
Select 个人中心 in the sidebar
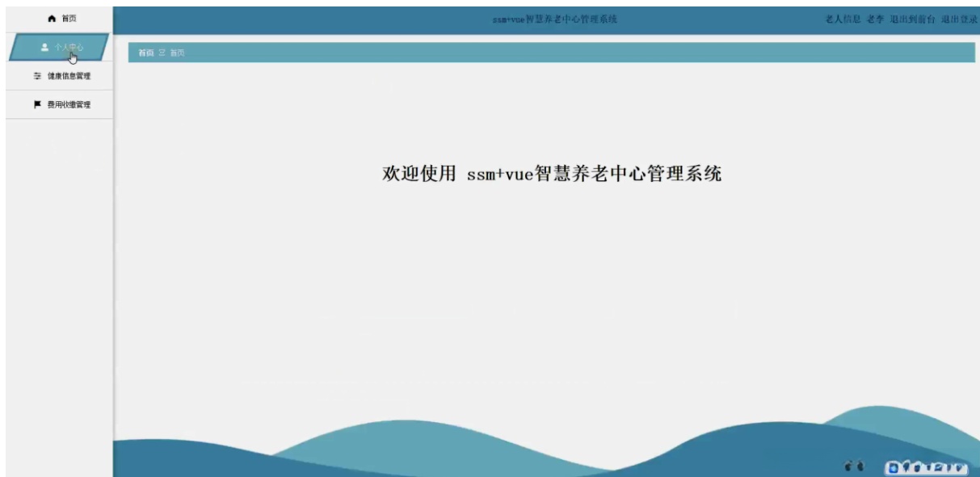pos(65,47)
